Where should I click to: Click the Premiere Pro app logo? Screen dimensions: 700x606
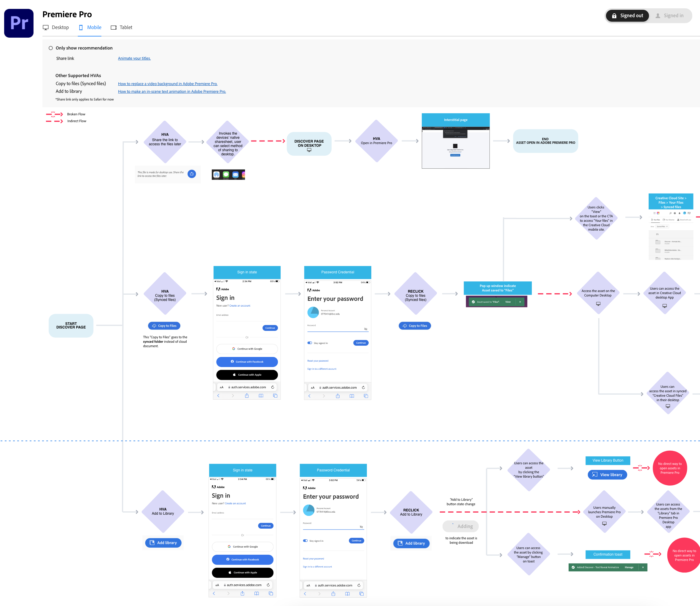(x=19, y=23)
